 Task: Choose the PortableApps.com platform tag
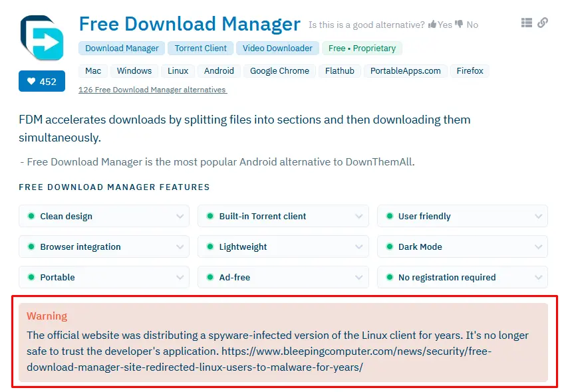[406, 71]
